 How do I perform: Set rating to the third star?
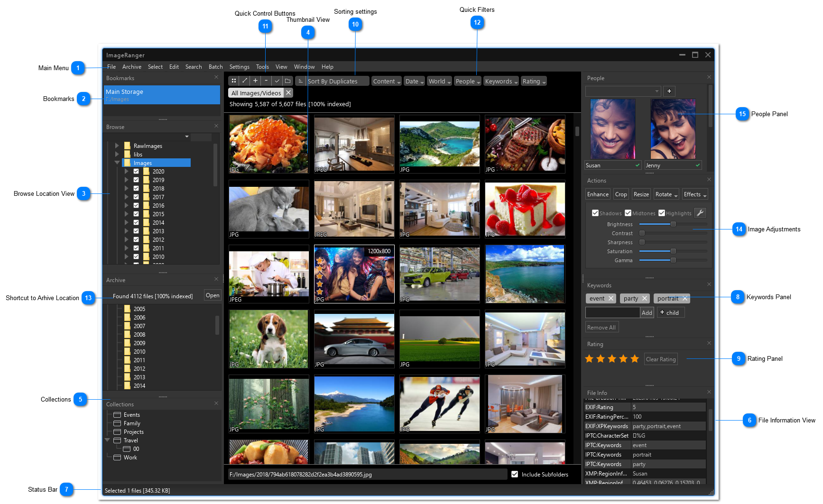tap(612, 359)
